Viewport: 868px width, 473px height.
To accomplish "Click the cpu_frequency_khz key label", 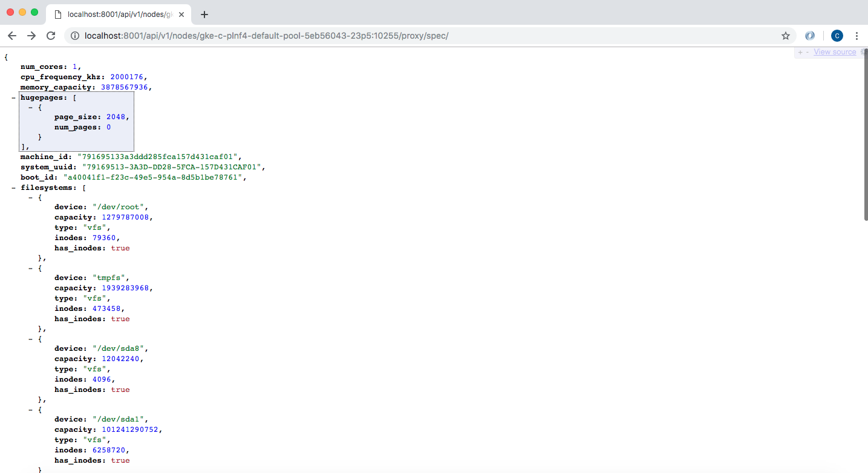I will 63,77.
